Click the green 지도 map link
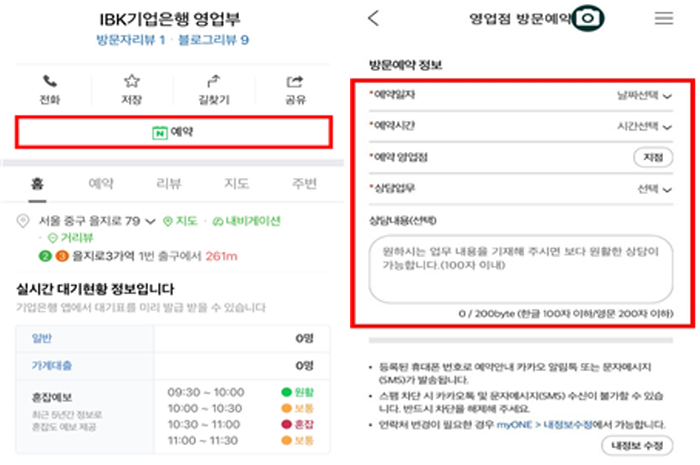This screenshot has width=700, height=465. 180,221
